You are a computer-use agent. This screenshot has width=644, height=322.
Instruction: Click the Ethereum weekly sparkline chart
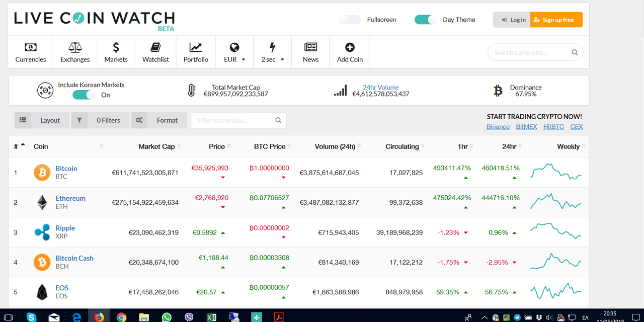pos(556,202)
